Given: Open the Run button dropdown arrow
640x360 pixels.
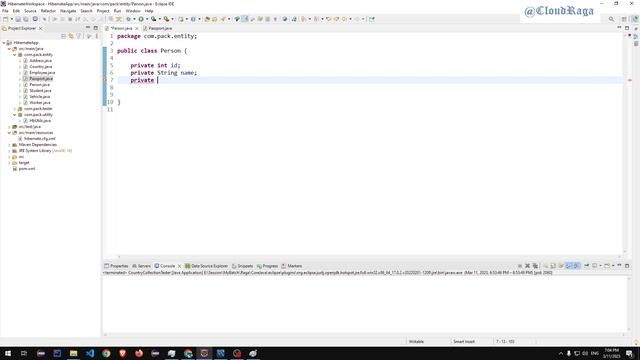Looking at the screenshot, I should click(147, 19).
